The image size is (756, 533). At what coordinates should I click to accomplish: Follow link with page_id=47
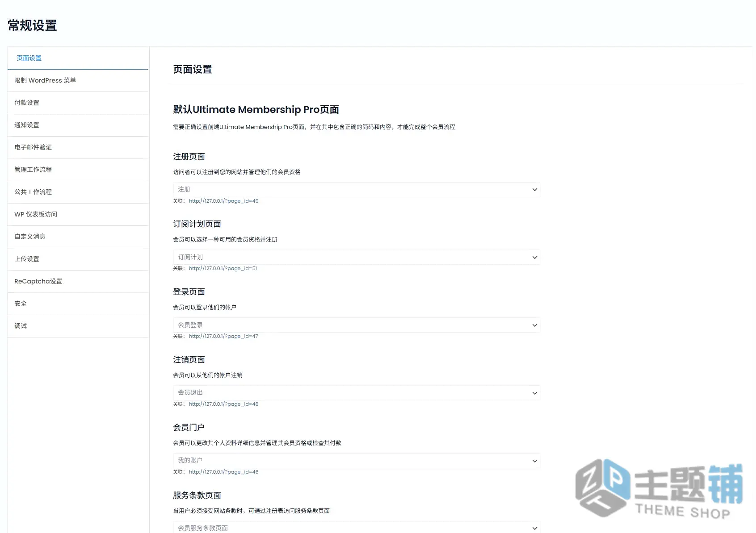pyautogui.click(x=223, y=336)
